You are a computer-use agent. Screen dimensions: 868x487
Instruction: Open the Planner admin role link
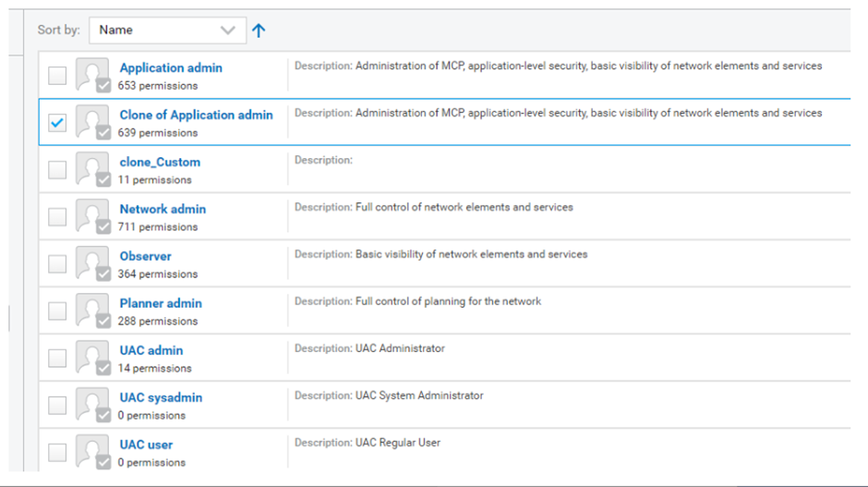click(x=161, y=303)
